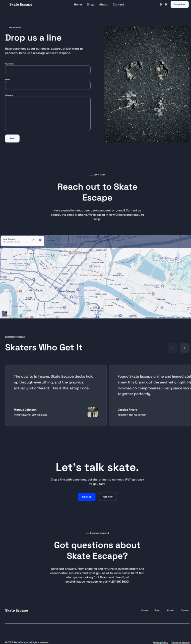Select Nola Party Barge map marker

coord(176,259)
